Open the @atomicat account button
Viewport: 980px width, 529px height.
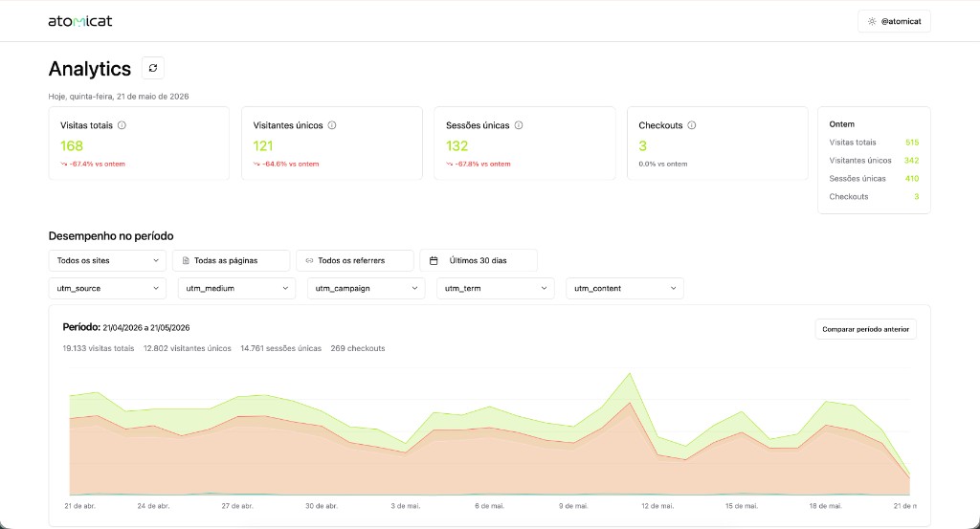tap(894, 21)
